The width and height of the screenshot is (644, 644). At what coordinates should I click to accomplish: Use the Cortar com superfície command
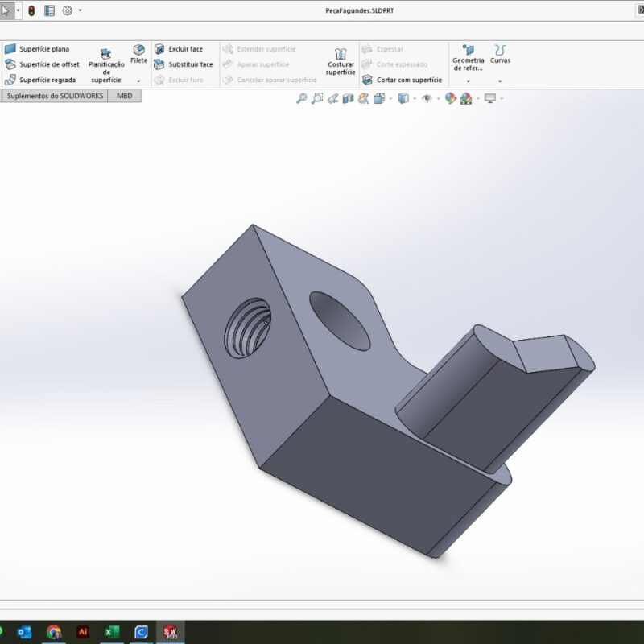click(402, 80)
